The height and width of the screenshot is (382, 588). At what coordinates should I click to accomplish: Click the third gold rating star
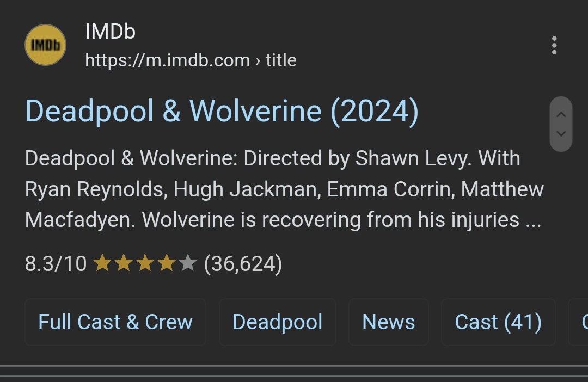point(144,264)
